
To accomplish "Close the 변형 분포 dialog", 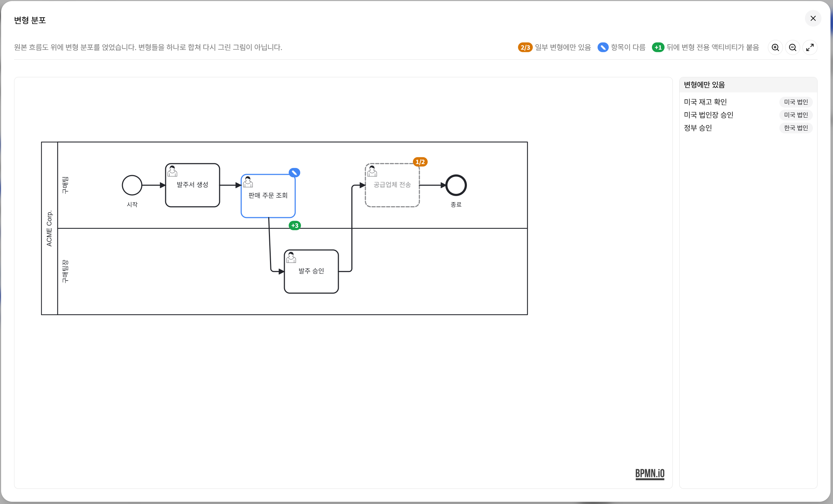I will [813, 18].
